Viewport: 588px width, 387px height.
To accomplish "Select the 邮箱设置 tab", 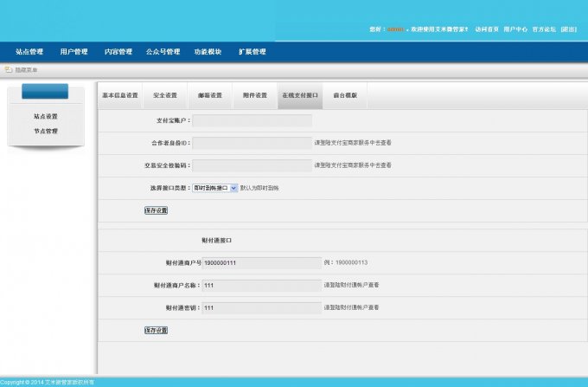I will point(210,95).
